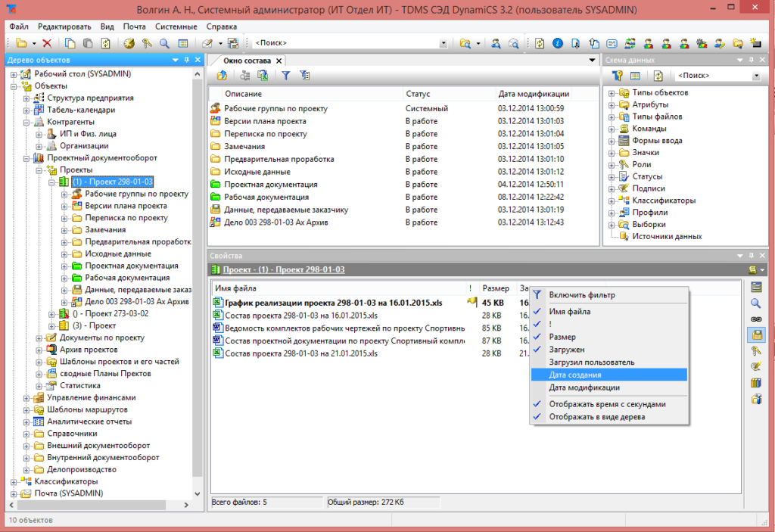Open the red X delete icon on toolbar
The width and height of the screenshot is (775, 532).
pyautogui.click(x=46, y=43)
